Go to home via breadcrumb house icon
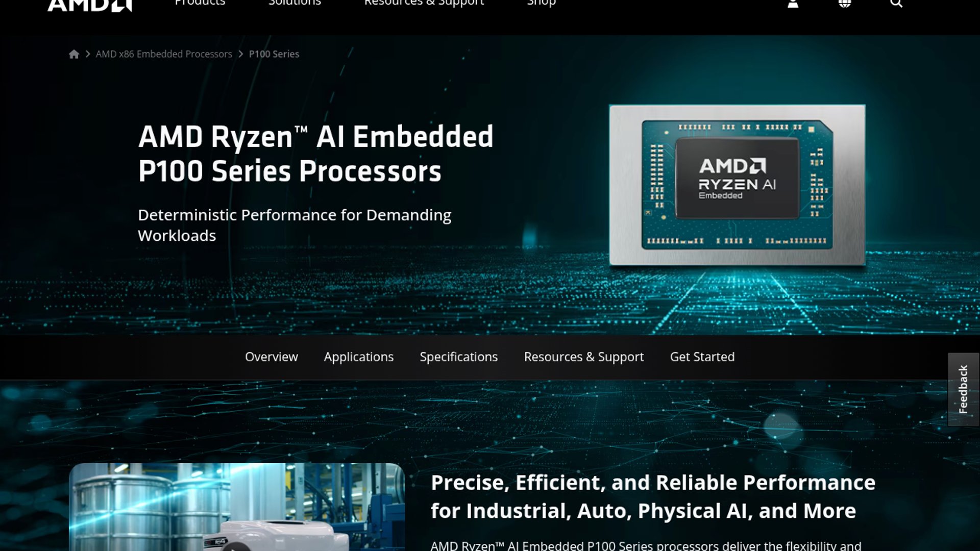 click(x=74, y=54)
